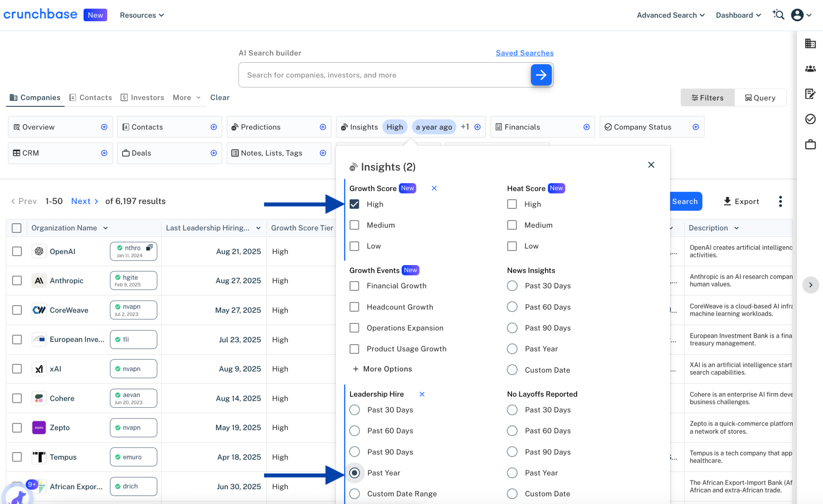Add filter with Predictions plus icon

(x=323, y=127)
